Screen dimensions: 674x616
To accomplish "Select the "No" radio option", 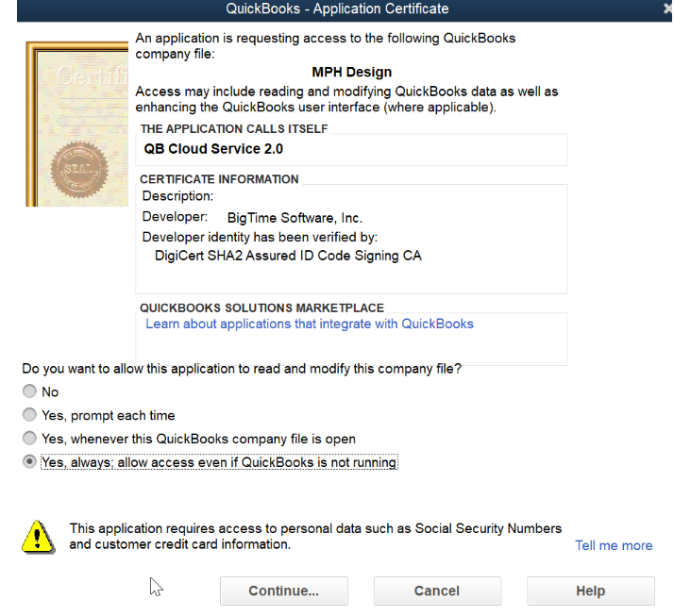I will pyautogui.click(x=29, y=391).
